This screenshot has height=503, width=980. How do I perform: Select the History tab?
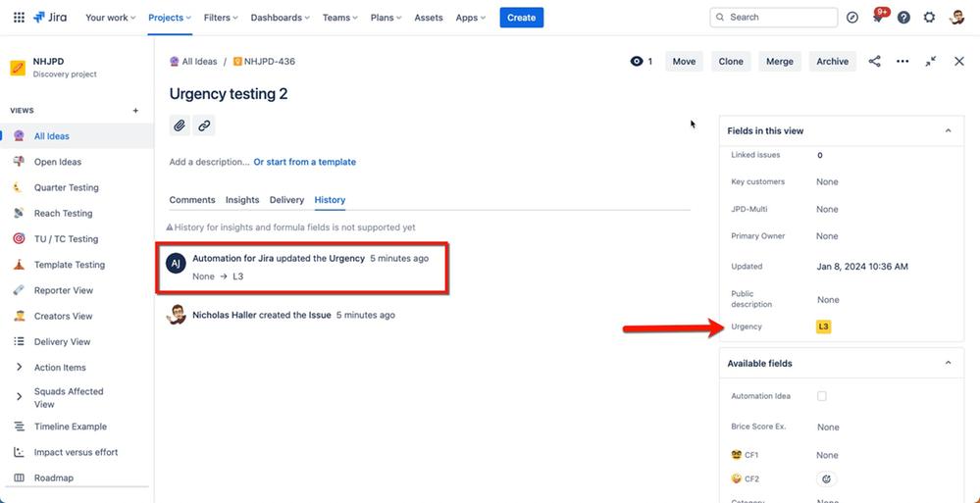click(x=330, y=200)
